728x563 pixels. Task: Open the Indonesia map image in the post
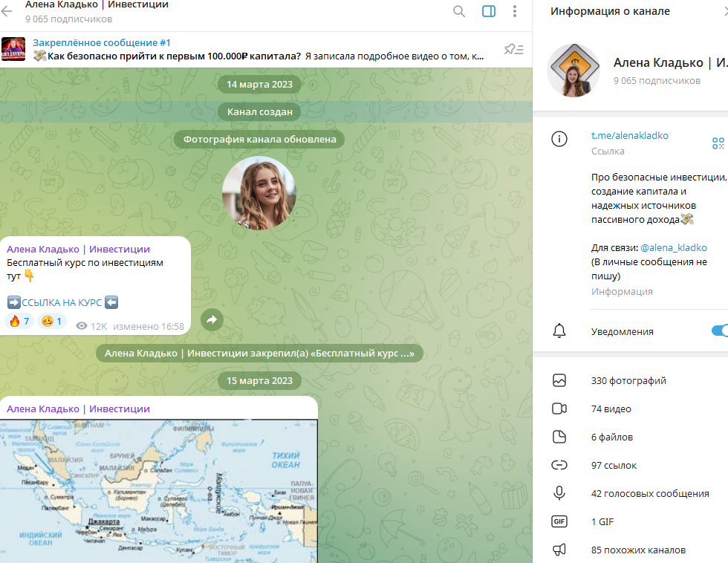click(x=159, y=491)
